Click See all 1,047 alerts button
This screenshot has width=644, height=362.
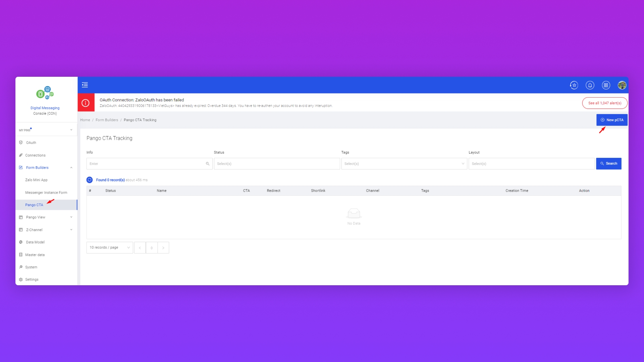[604, 103]
